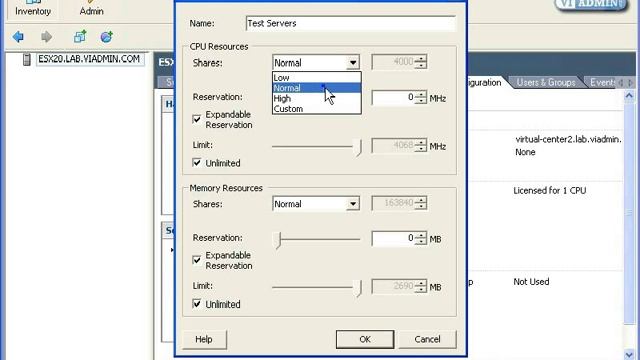Click the Cancel button

[427, 339]
